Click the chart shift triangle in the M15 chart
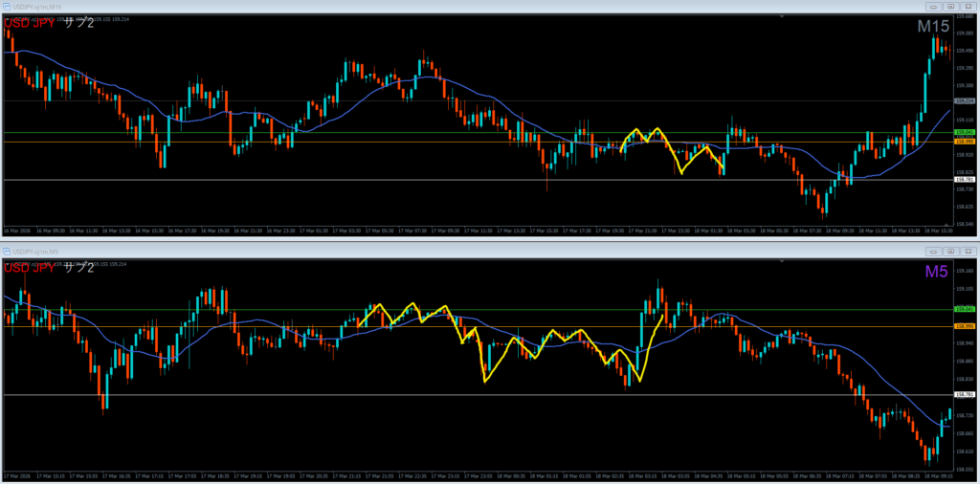The height and width of the screenshot is (484, 980). tap(782, 16)
